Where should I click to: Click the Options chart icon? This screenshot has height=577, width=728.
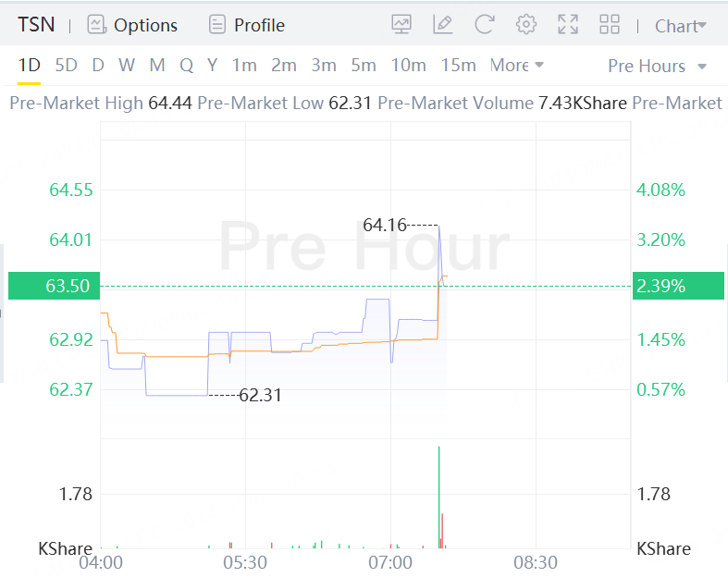(x=97, y=25)
